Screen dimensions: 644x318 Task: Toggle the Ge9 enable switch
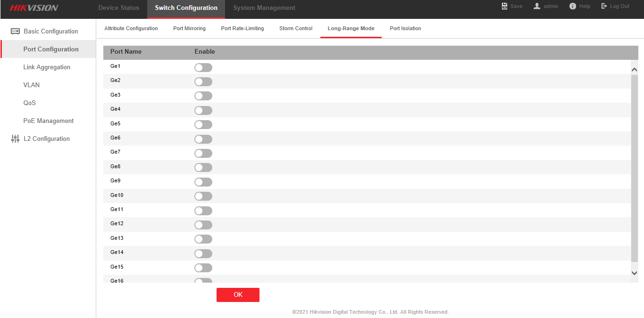(203, 182)
